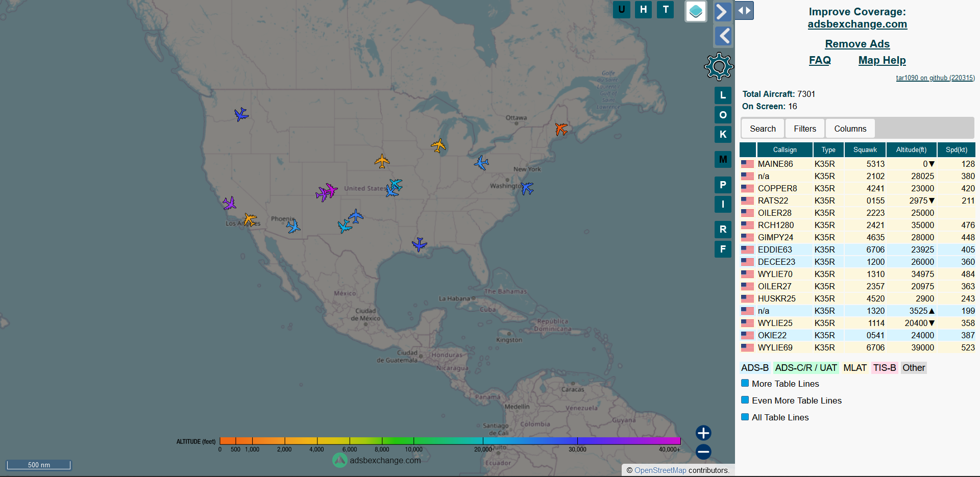
Task: Select the aircraft over Lake Michigan area
Action: (x=438, y=146)
